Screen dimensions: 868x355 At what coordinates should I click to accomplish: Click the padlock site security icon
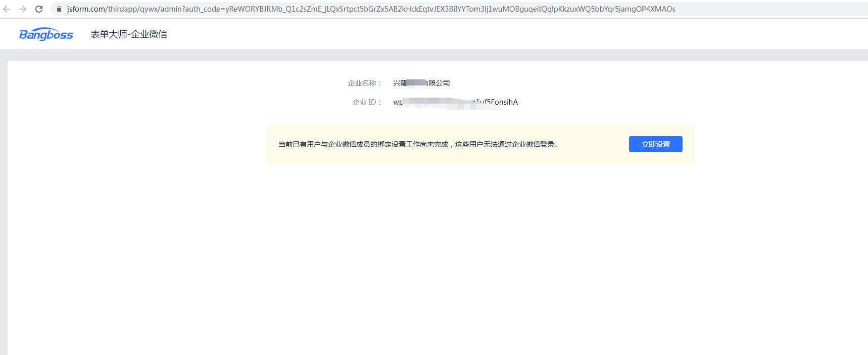pyautogui.click(x=59, y=9)
